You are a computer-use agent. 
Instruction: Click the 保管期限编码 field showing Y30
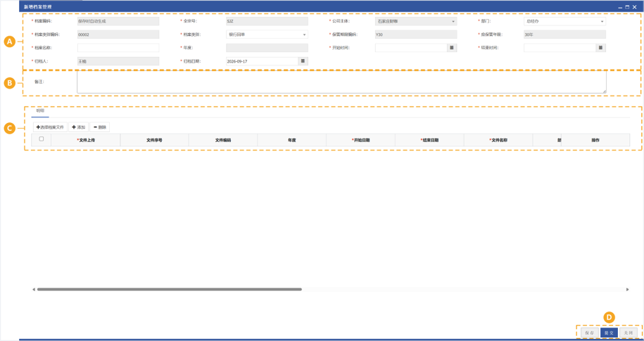click(416, 34)
